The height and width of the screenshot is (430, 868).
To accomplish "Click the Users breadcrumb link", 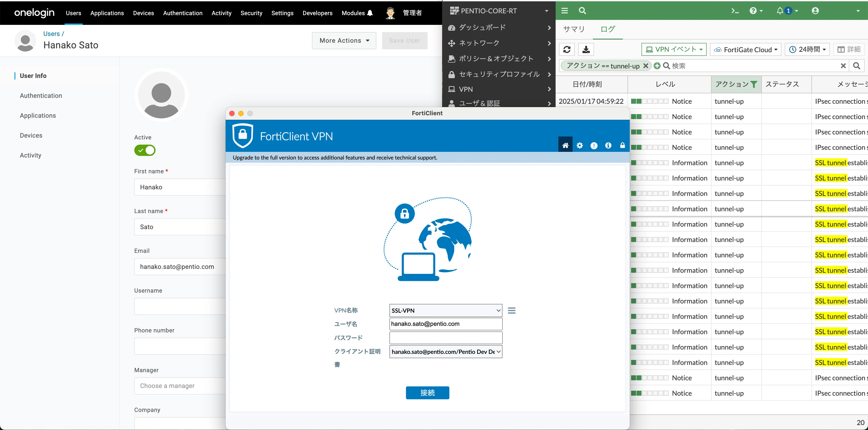I will (52, 34).
